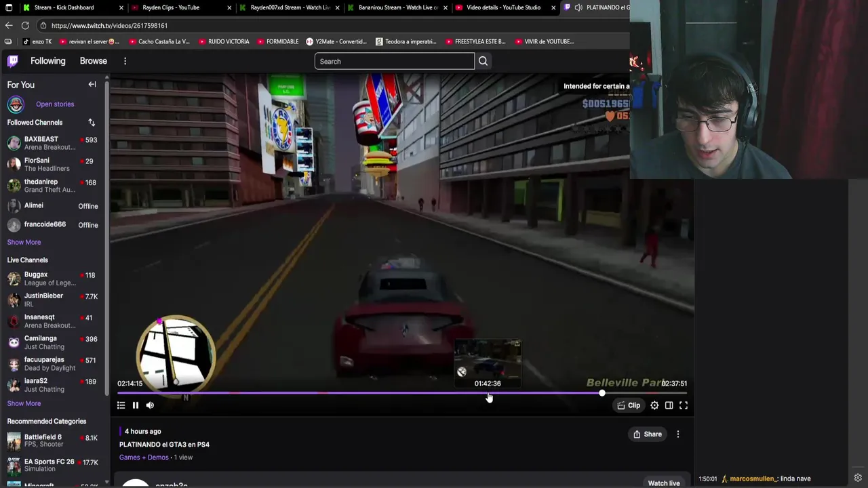Open the Twitch home logo
This screenshot has height=488, width=868.
pyautogui.click(x=13, y=61)
